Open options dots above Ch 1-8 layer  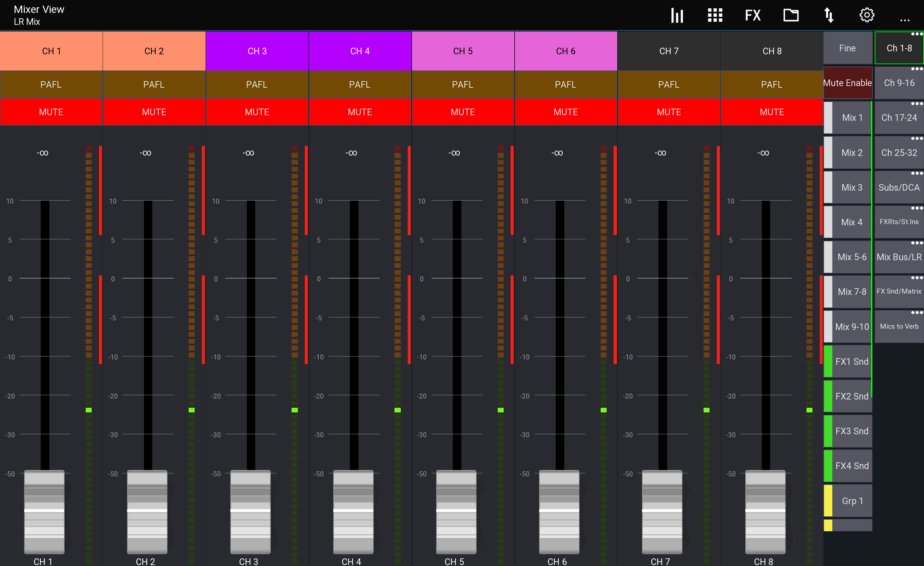[x=917, y=34]
